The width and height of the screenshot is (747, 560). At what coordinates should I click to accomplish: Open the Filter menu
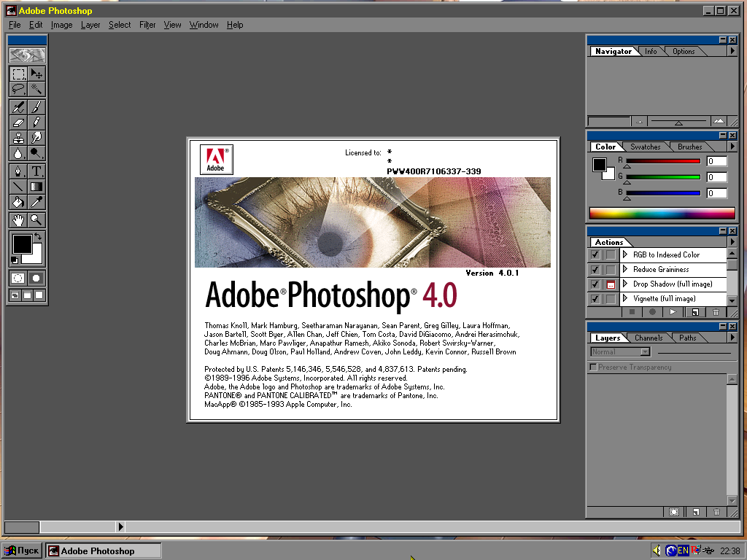tap(147, 25)
